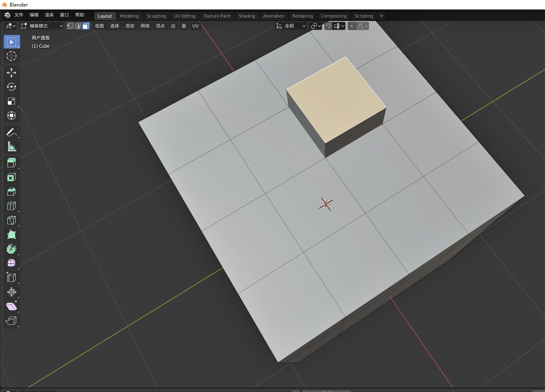Enable proportional editing
The width and height of the screenshot is (545, 392).
point(351,25)
